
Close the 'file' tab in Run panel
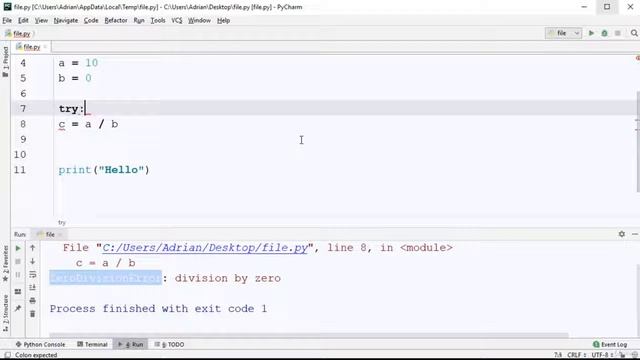point(60,234)
